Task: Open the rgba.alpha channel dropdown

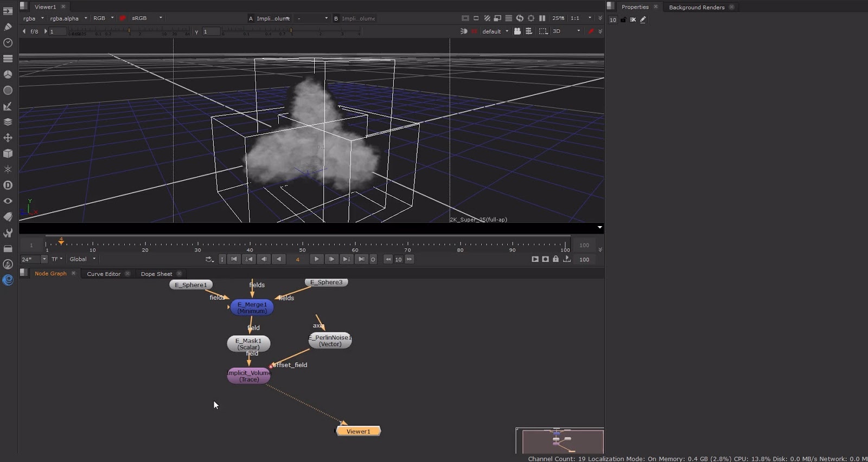Action: 68,18
